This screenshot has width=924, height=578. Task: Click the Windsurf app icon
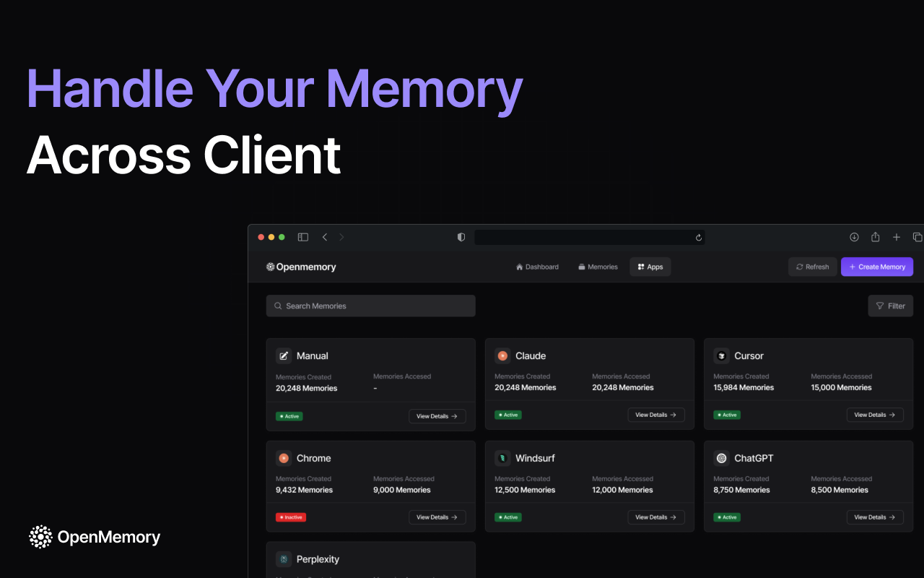pyautogui.click(x=502, y=458)
